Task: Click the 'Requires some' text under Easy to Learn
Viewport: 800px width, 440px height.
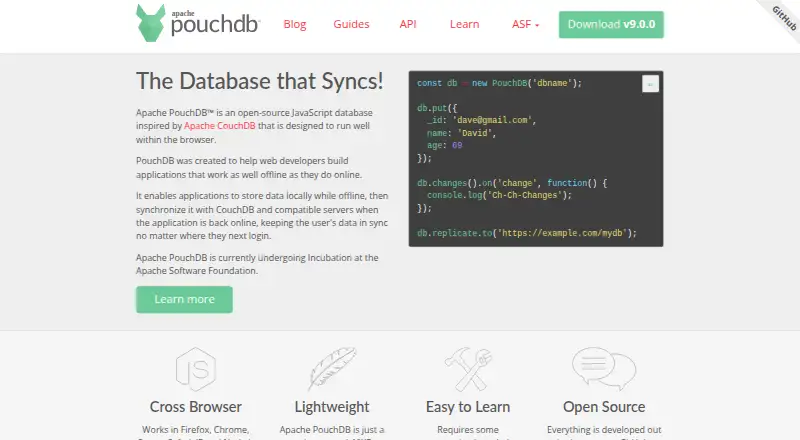Action: tap(468, 430)
